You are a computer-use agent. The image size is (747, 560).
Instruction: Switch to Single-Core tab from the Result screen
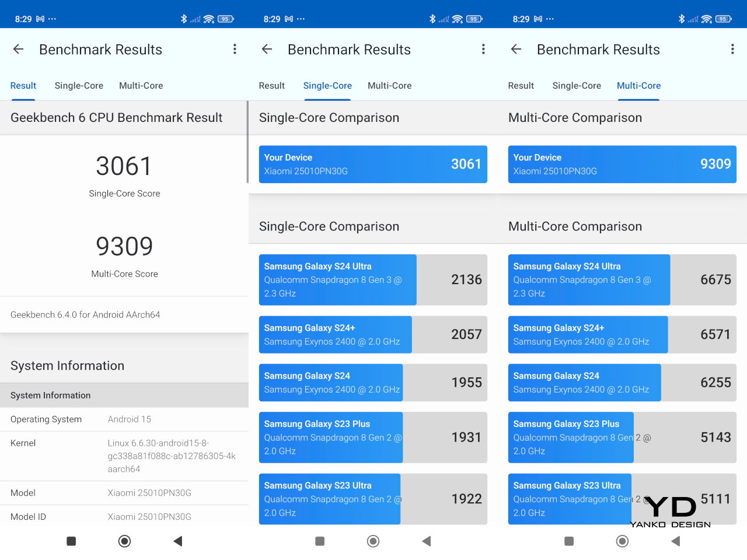pyautogui.click(x=79, y=86)
